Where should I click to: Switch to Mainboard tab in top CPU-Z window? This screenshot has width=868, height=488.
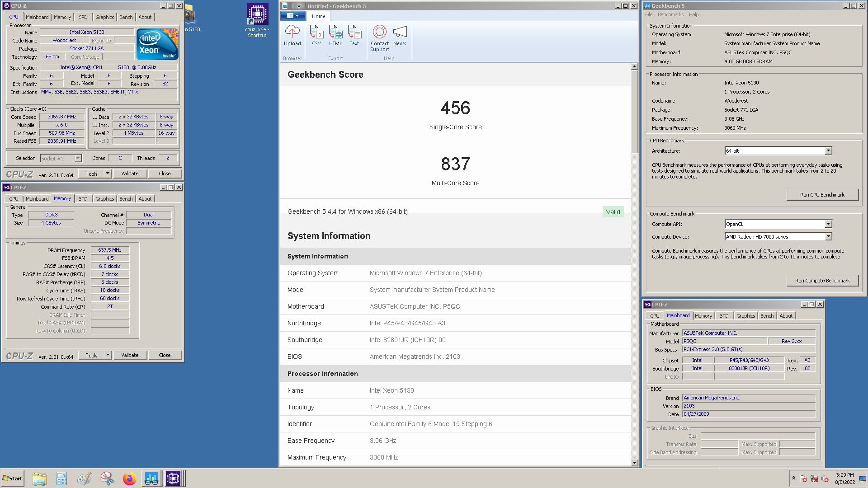coord(37,17)
